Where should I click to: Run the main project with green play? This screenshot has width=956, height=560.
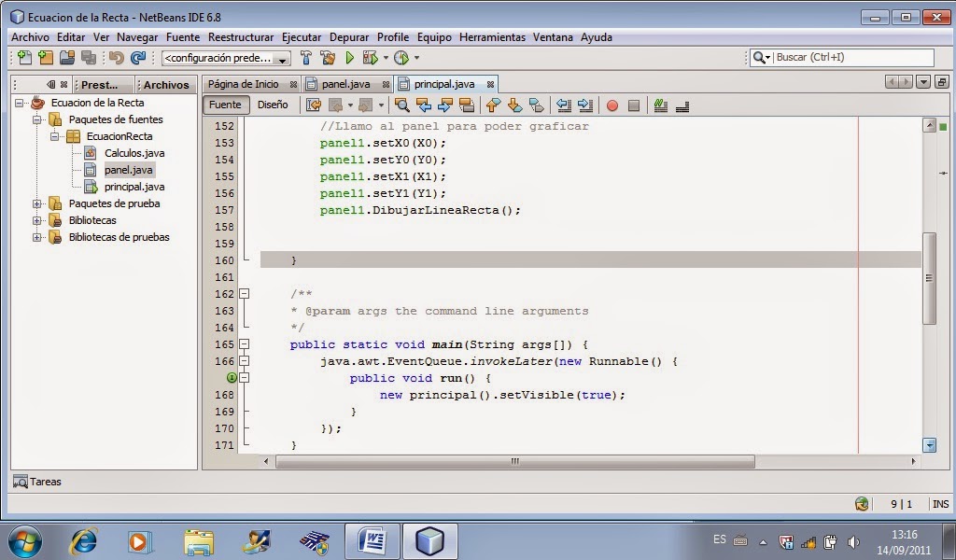point(349,58)
